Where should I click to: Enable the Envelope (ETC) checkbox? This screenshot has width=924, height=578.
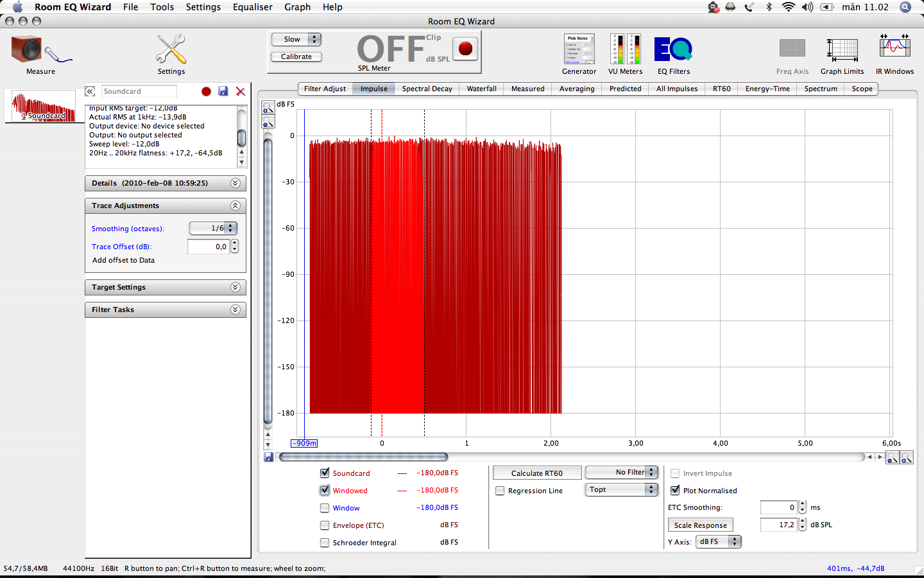pos(325,525)
